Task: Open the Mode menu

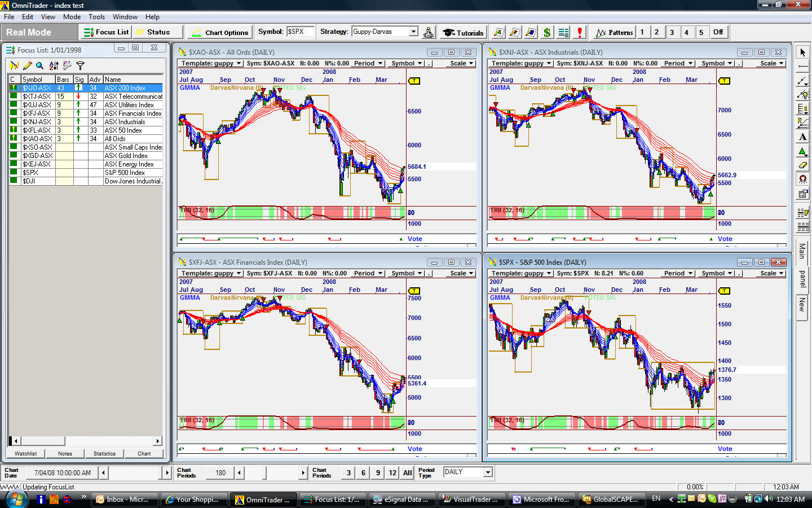Action: coord(72,17)
